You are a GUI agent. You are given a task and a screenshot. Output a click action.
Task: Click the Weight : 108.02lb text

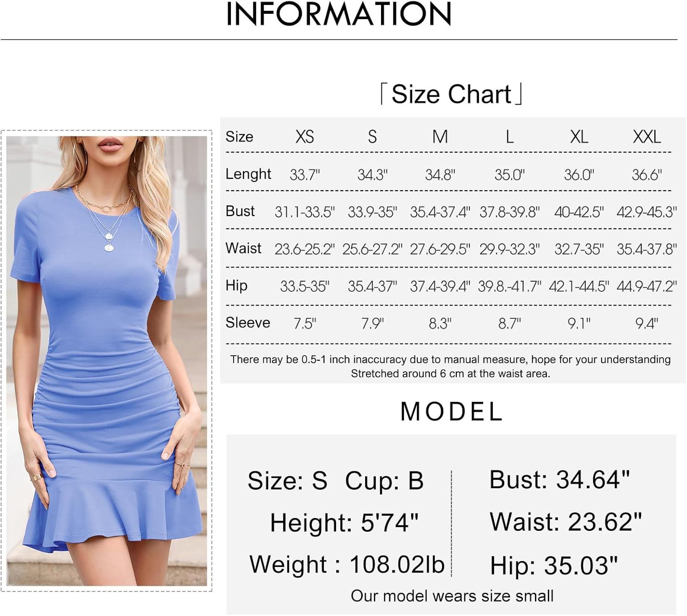pyautogui.click(x=347, y=564)
